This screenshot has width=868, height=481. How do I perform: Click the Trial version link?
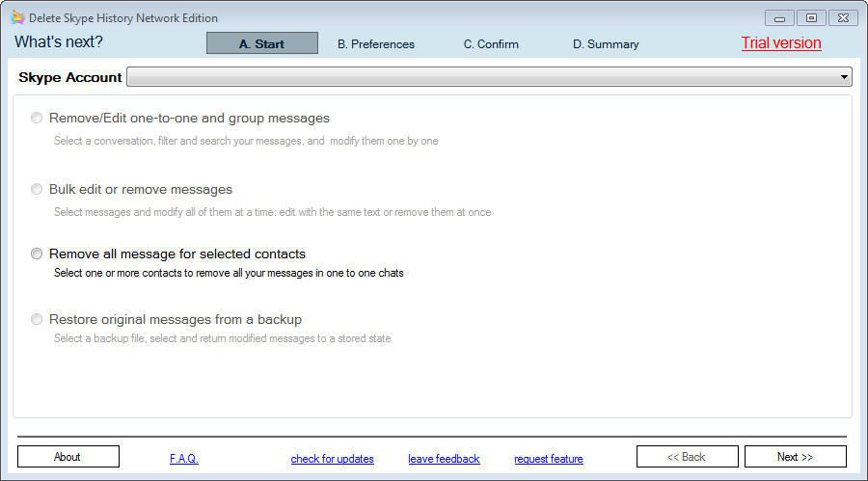coord(781,42)
